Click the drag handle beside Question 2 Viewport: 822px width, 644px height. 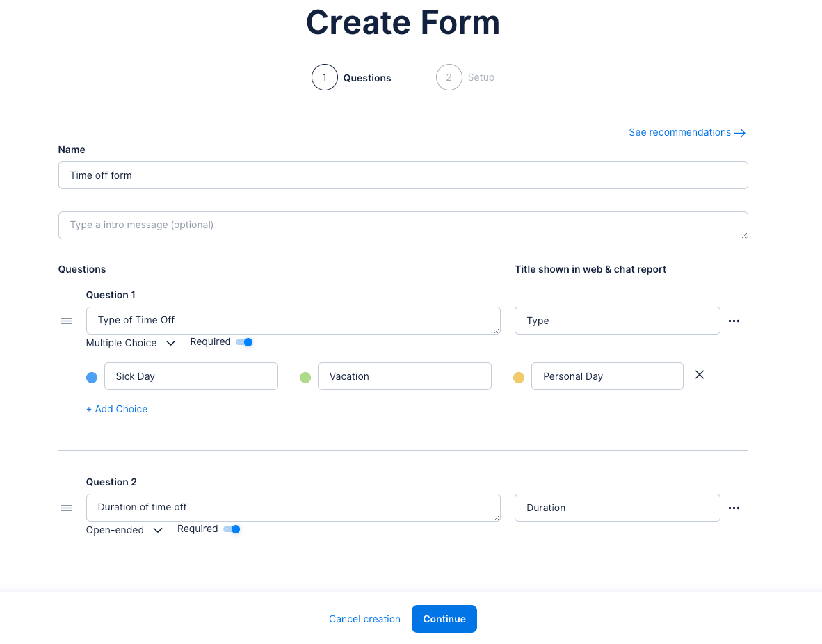tap(66, 508)
